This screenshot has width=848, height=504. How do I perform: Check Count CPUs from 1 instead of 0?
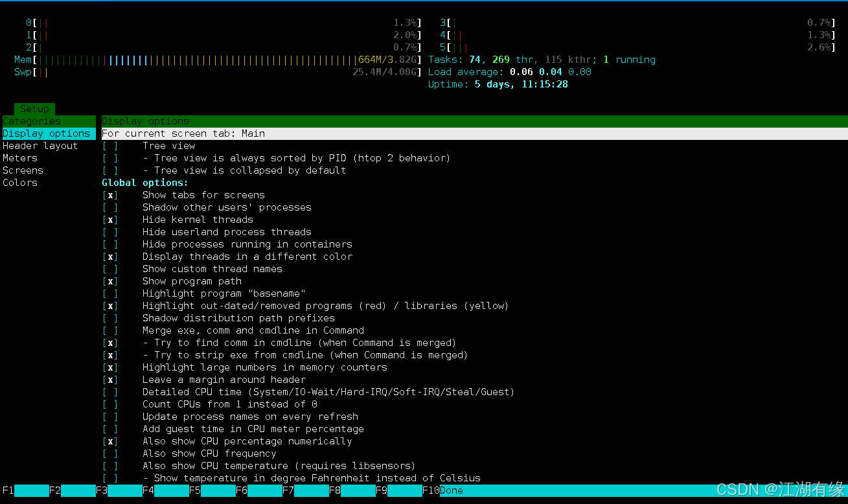coord(110,404)
